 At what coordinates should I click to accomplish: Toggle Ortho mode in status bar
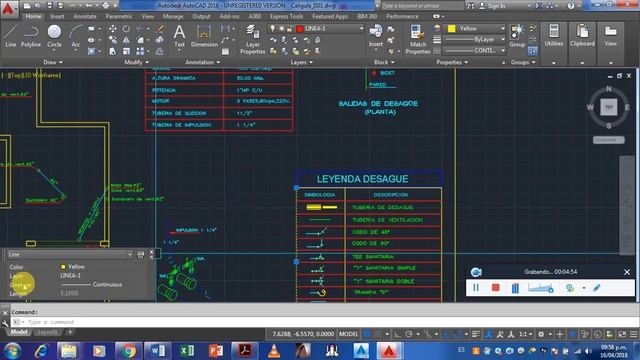tap(398, 334)
